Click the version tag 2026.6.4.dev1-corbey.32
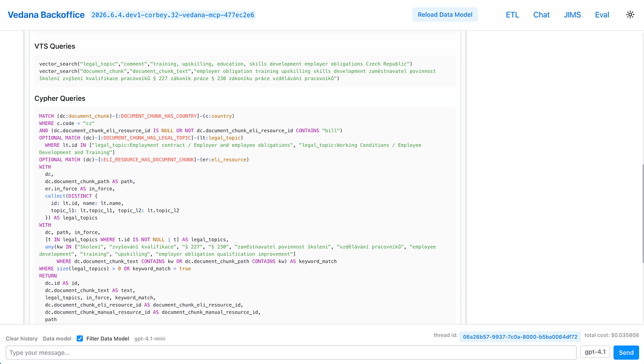Viewport: 644px width, 364px height. tap(173, 15)
